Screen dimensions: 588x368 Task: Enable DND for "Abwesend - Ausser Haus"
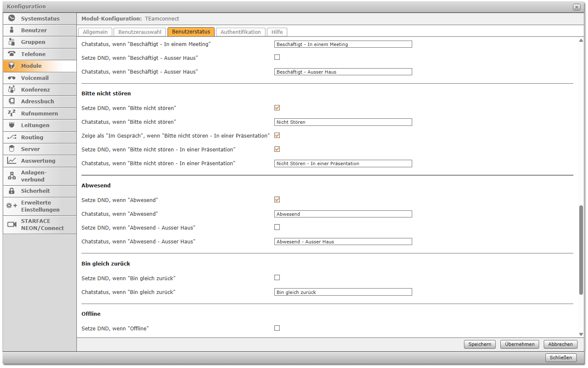point(277,227)
